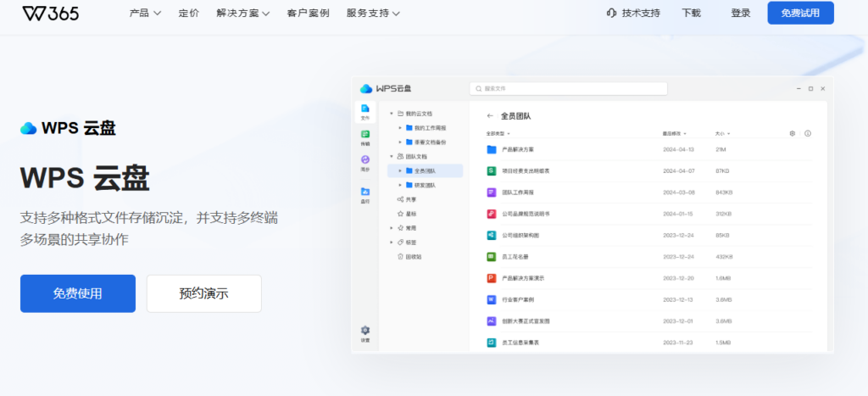
Task: Click 登录 in the top bar
Action: [x=741, y=14]
